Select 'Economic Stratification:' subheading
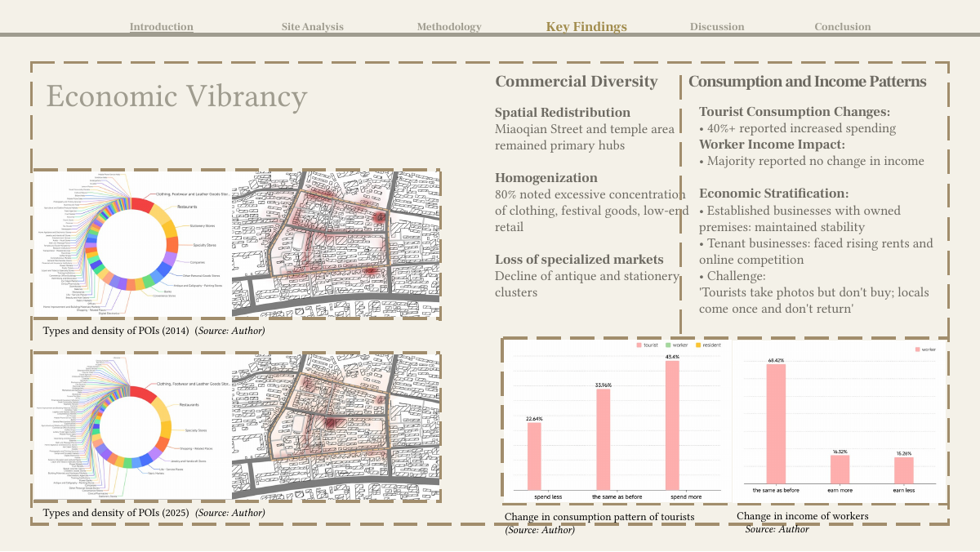 (x=774, y=194)
